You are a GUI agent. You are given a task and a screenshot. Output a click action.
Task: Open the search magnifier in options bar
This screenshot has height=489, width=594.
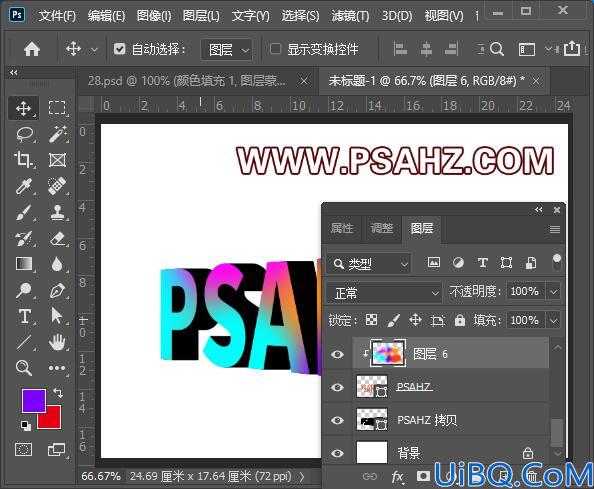[x=497, y=49]
